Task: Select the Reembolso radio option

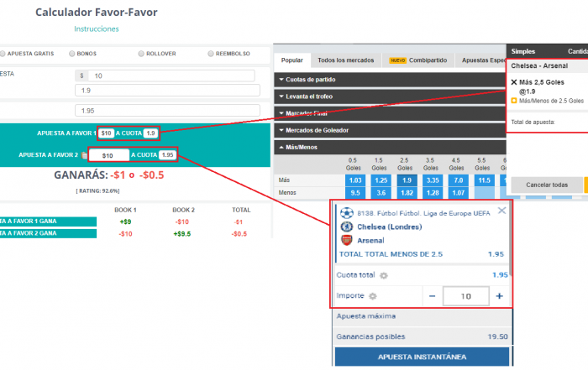Action: click(211, 54)
